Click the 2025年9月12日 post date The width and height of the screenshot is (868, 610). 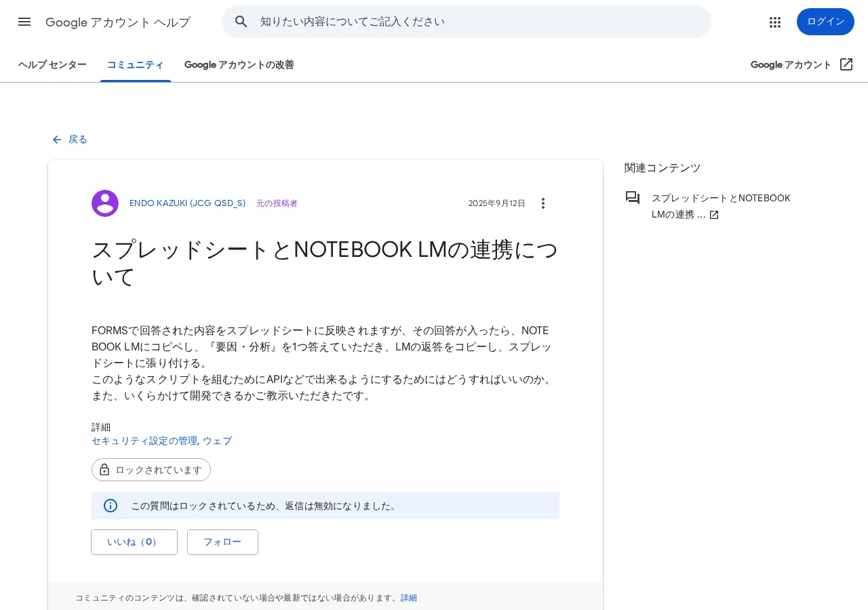point(497,203)
